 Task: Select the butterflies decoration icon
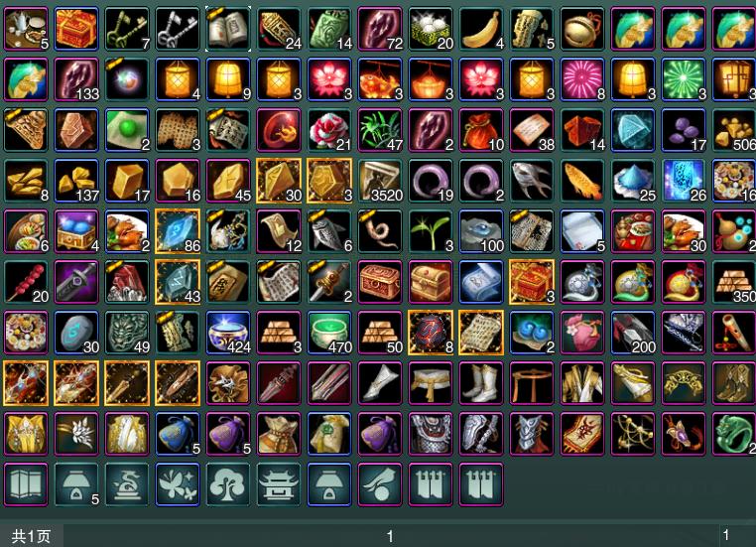tap(178, 484)
